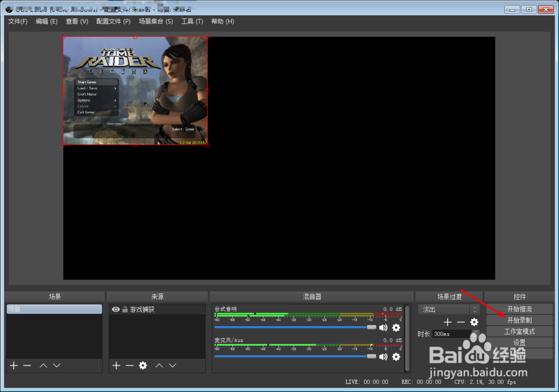Screen dimensions: 559x392
Task: Open 麦克风/Aux audio settings gear
Action: 396,357
